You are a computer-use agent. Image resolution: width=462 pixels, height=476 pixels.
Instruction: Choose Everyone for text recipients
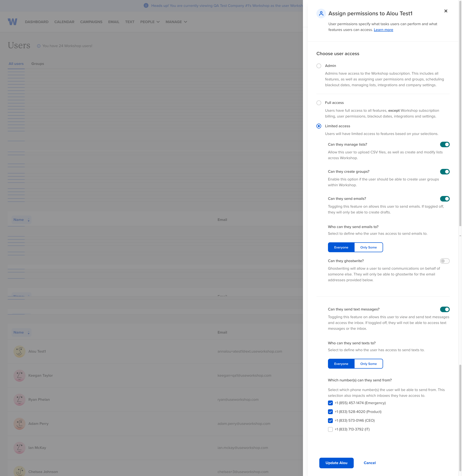click(341, 364)
